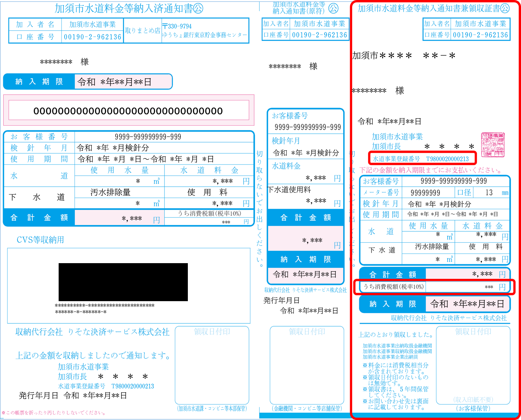Click the red official seal stamp
This screenshot has width=521, height=420.
point(493,145)
